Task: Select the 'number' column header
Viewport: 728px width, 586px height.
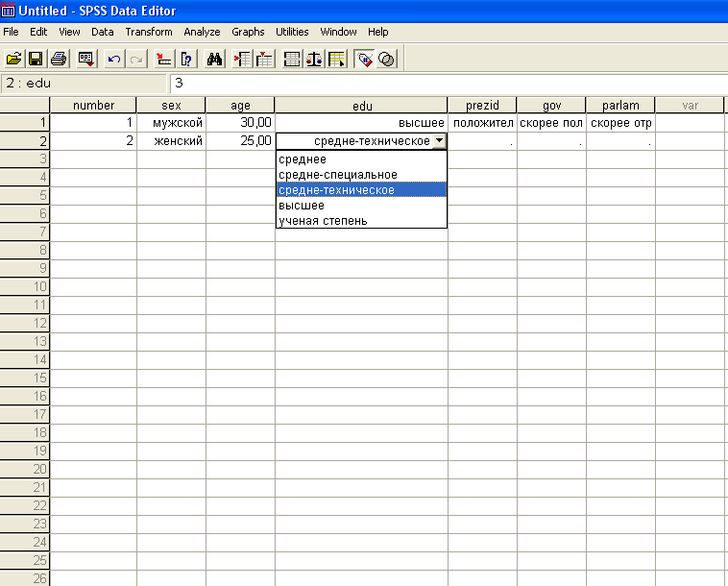Action: click(93, 106)
